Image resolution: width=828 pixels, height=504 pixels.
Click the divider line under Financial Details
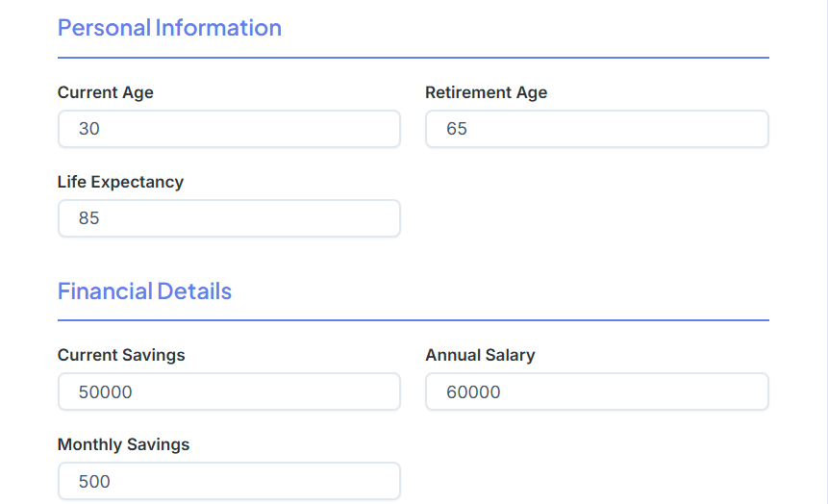[414, 319]
